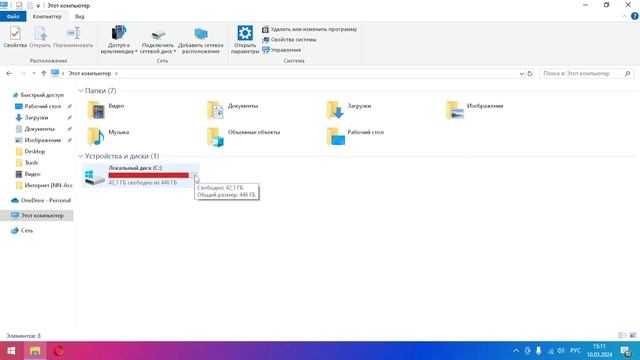Click the red round taskbar app icon

[x=59, y=351]
